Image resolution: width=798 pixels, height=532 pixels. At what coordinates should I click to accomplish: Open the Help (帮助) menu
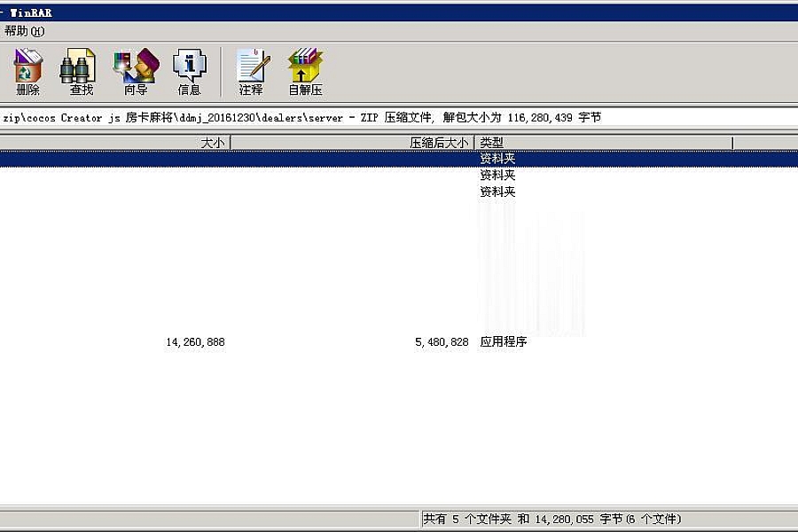23,31
